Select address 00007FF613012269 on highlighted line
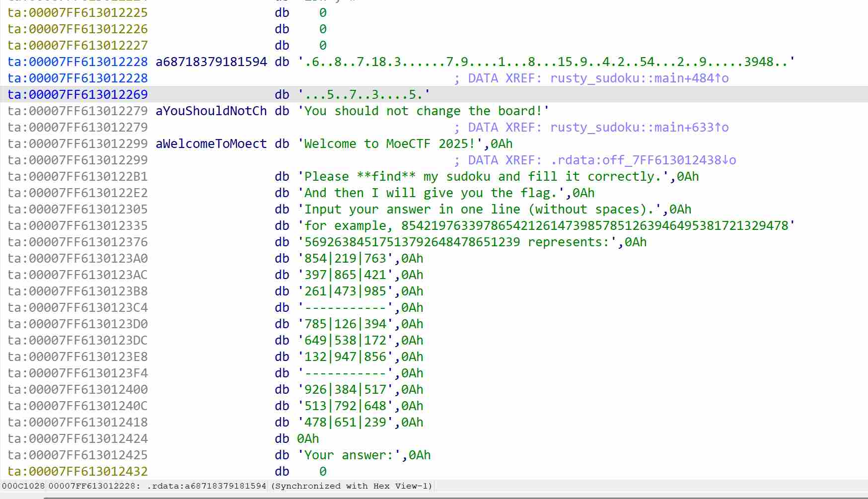 (x=88, y=95)
